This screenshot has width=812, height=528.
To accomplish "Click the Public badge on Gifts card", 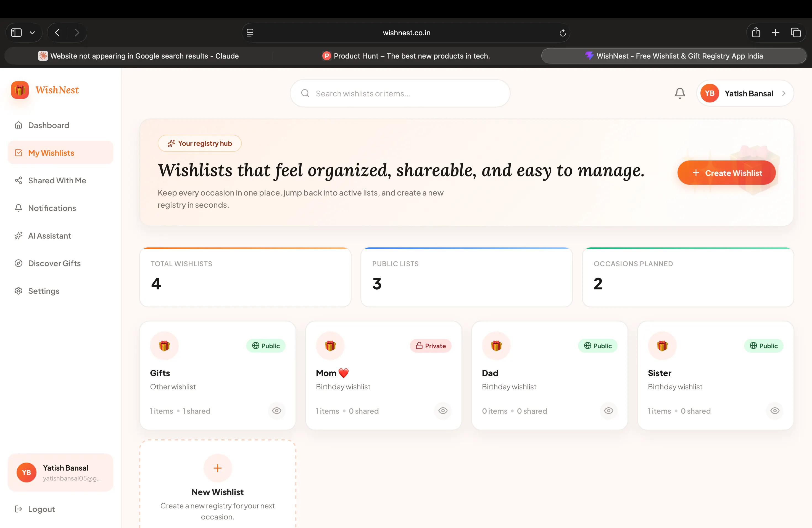I will coord(266,346).
